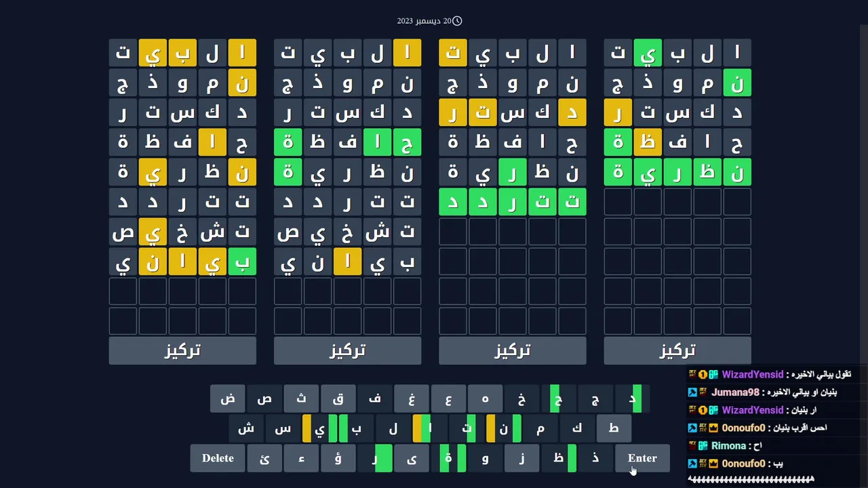Screen dimensions: 868x488
Task: Click تركيز under the board solved with نظرية
Action: coord(677,350)
